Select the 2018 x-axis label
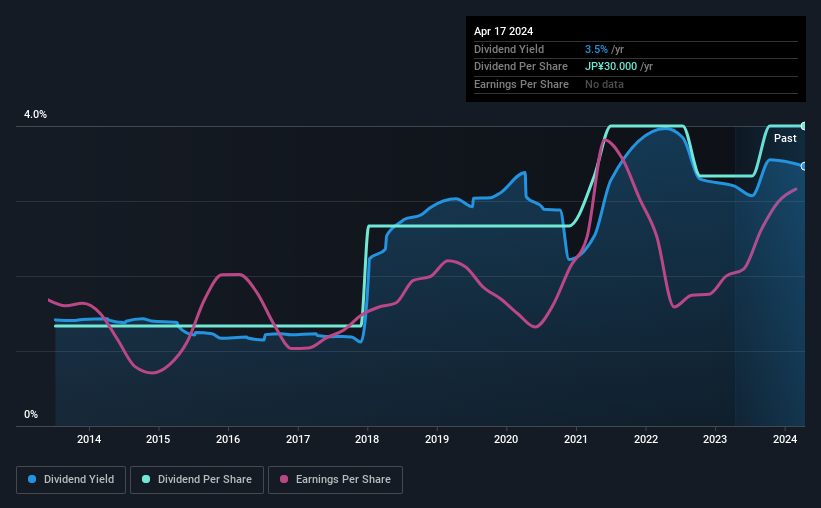The height and width of the screenshot is (508, 821). click(x=367, y=439)
